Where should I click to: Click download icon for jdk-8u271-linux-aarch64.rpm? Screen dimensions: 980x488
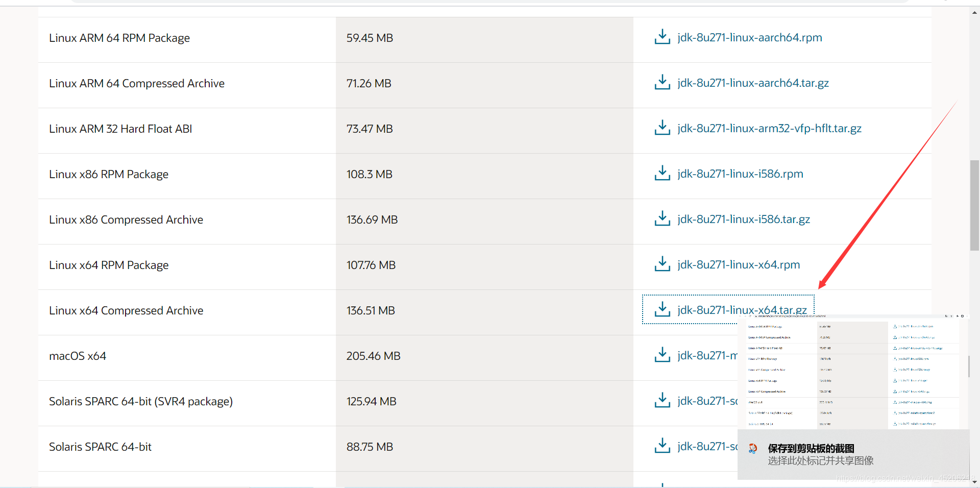point(662,37)
